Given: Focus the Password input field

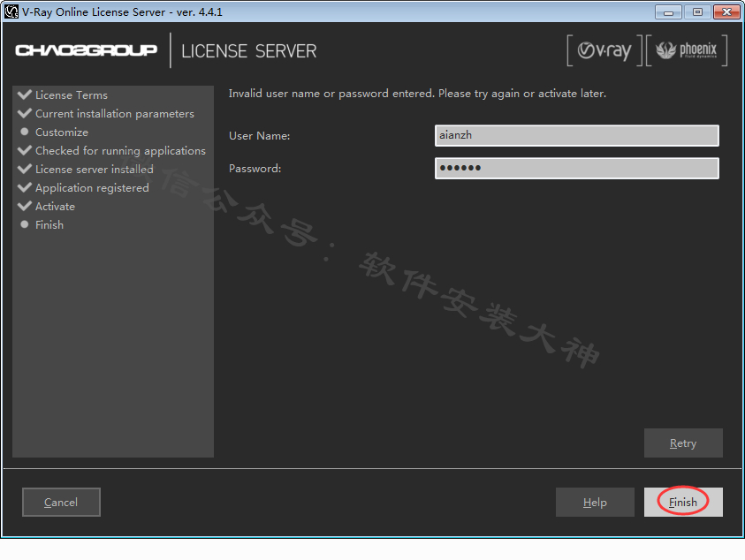Looking at the screenshot, I should (x=577, y=168).
